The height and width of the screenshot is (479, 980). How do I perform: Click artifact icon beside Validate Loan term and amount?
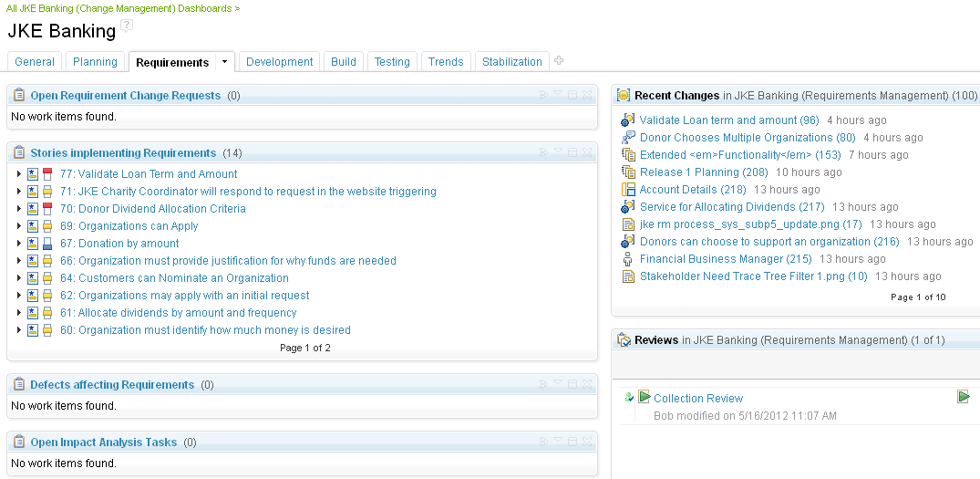coord(628,120)
